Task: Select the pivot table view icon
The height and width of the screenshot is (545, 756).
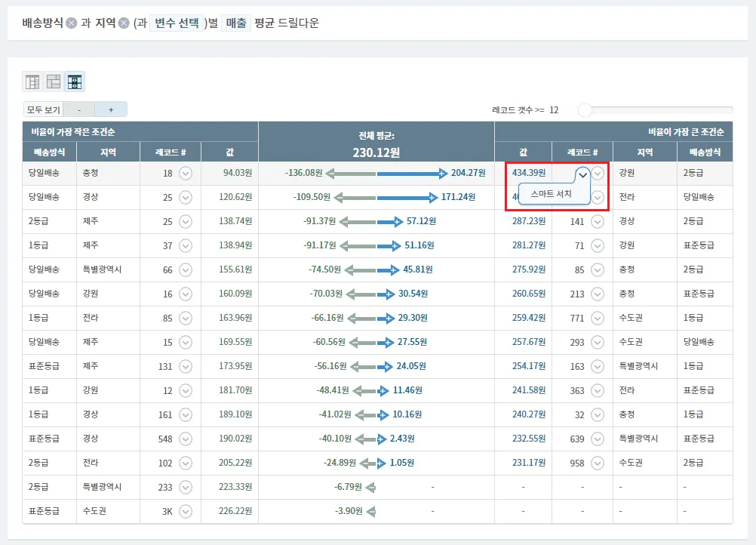Action: click(54, 82)
